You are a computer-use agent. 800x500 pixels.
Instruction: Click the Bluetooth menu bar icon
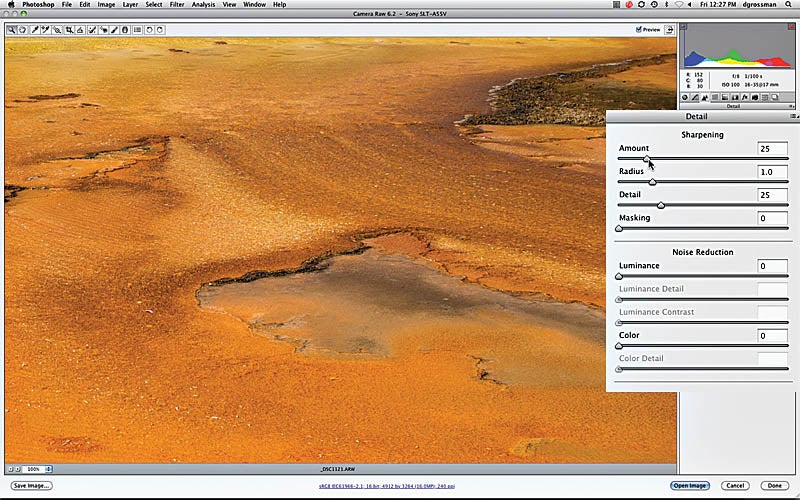667,5
